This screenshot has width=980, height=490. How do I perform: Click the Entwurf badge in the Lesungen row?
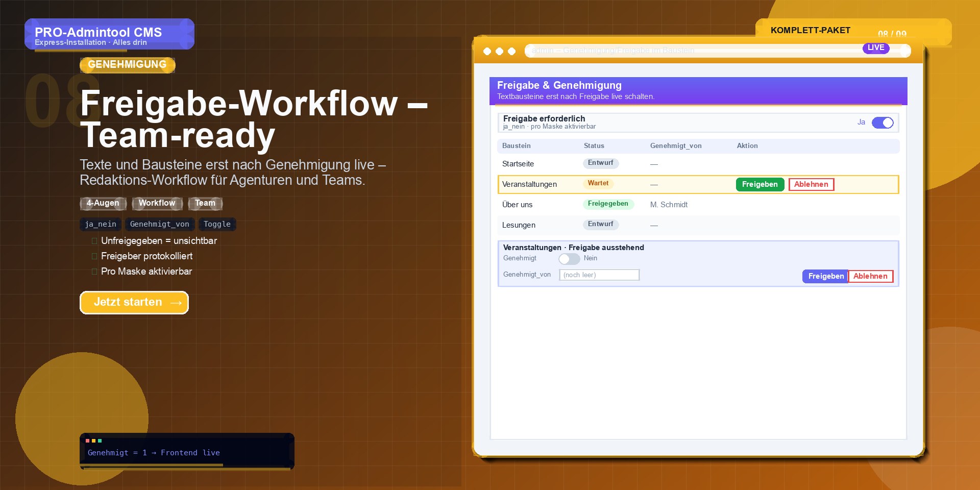pos(601,225)
